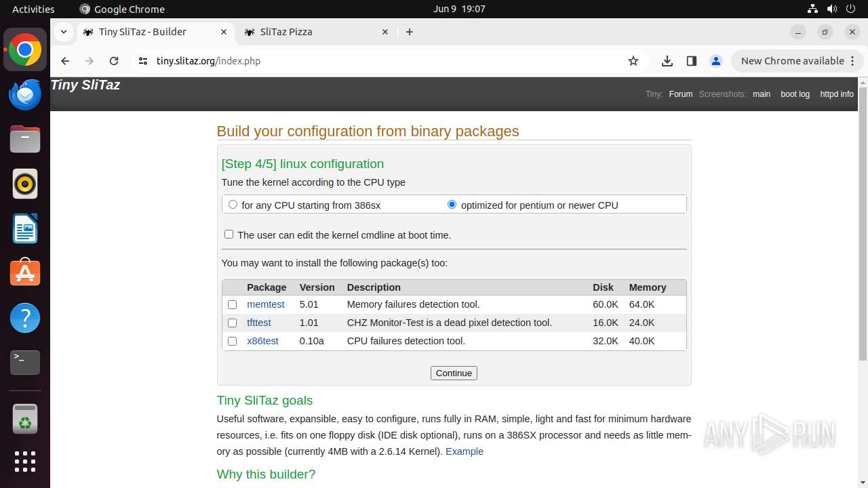Open the x86test package link

262,342
